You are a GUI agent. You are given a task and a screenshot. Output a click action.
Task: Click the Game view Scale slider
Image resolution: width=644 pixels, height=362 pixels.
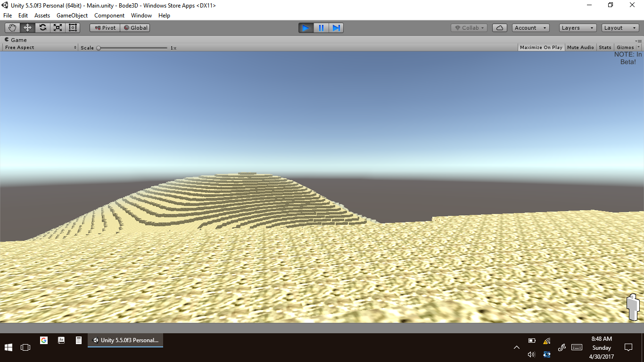132,48
